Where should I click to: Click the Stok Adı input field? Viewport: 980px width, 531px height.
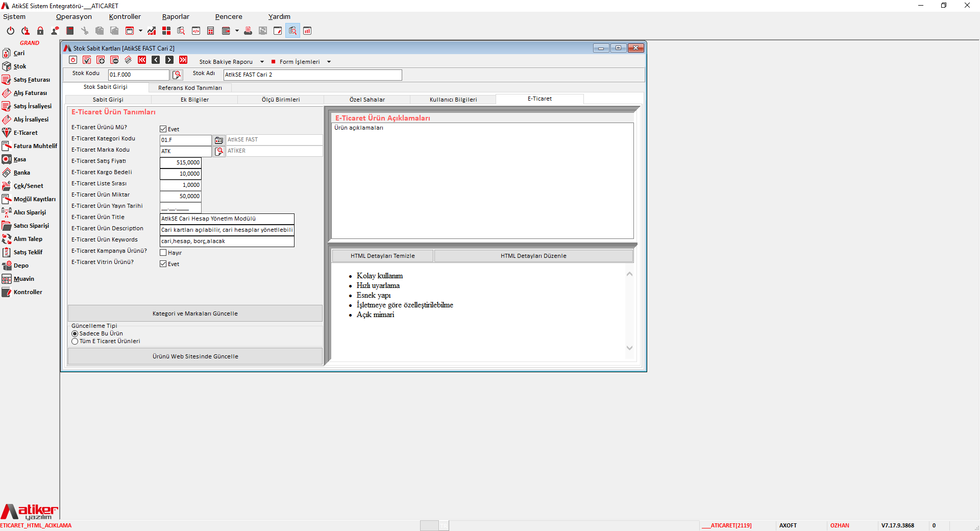coord(313,75)
